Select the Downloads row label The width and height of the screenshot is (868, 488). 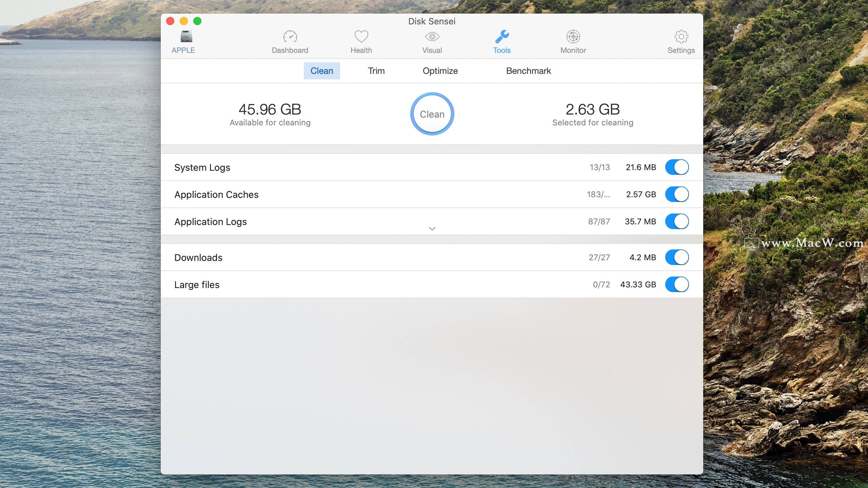coord(198,258)
